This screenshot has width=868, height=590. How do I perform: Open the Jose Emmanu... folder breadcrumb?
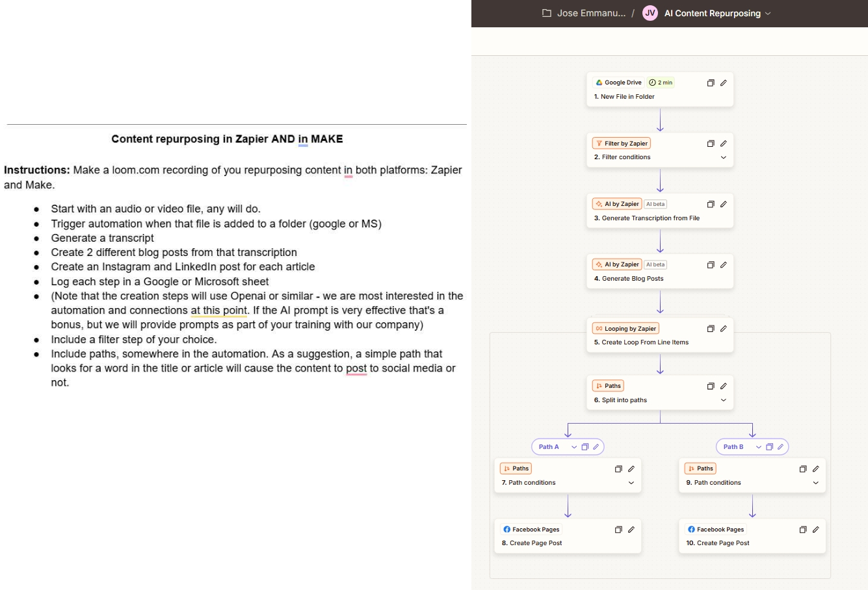[591, 13]
